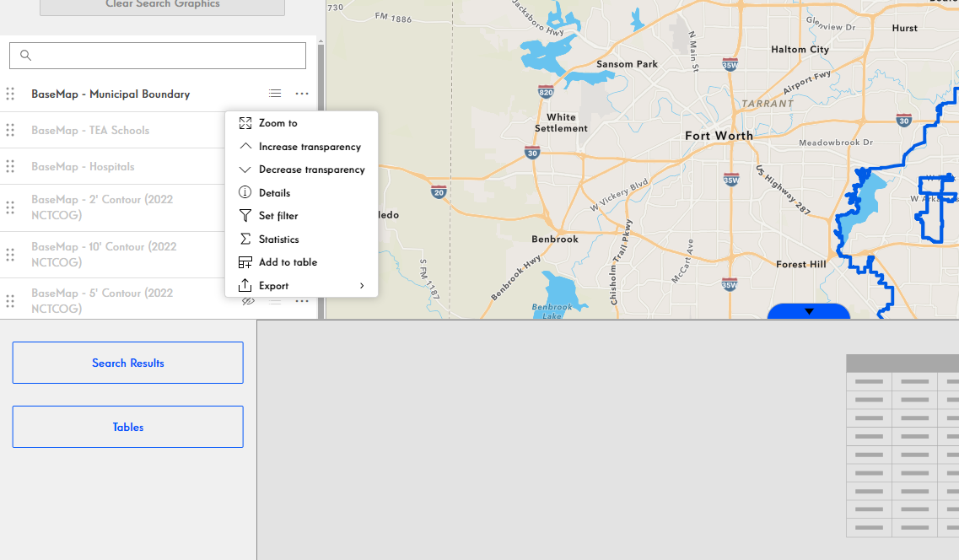Screen dimensions: 959x560
Task: Click the drag handle beside BaseMap - Hospitals
Action: click(11, 166)
